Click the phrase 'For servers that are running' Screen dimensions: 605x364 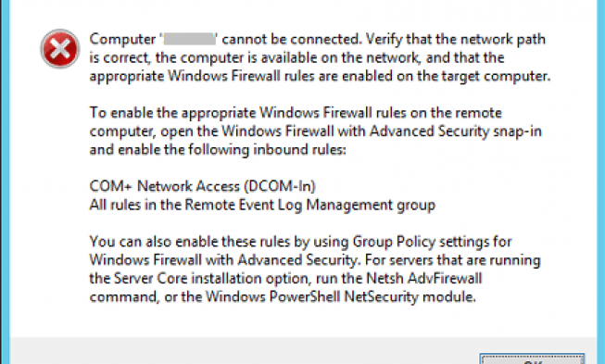tap(453, 260)
